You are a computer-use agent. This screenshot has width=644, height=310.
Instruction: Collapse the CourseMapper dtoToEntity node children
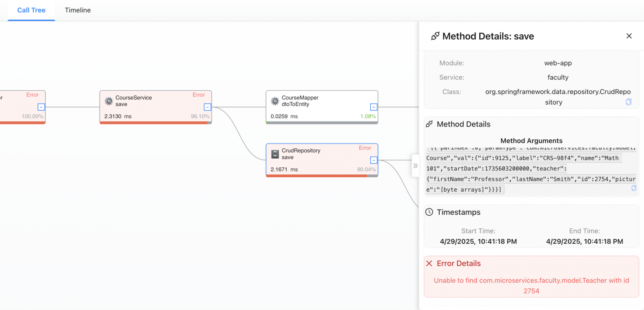point(374,107)
